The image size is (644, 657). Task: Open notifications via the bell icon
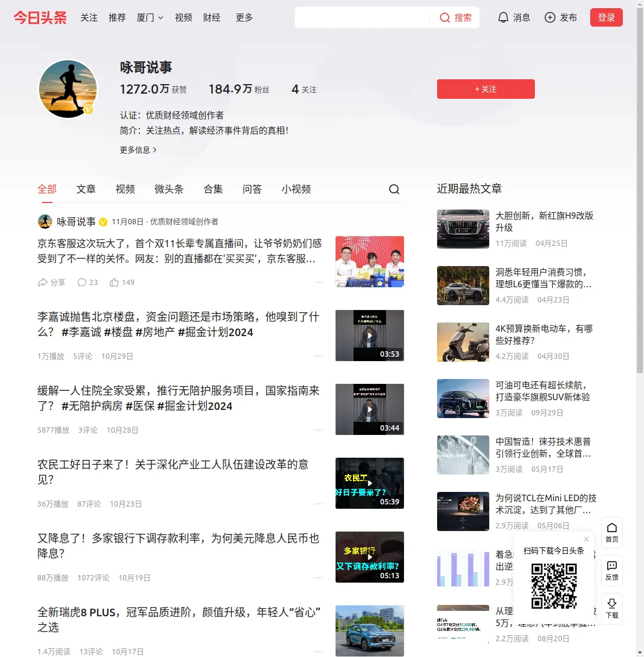[x=503, y=18]
